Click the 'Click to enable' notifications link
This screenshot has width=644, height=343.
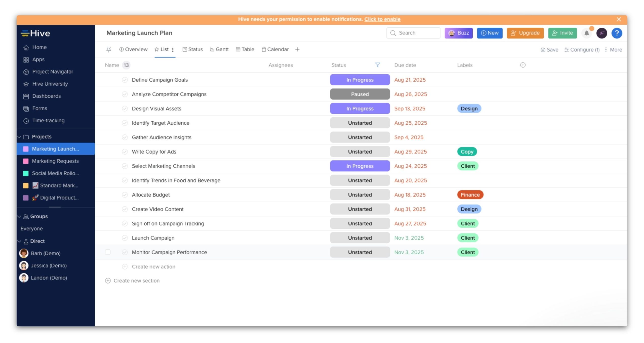[x=382, y=19]
